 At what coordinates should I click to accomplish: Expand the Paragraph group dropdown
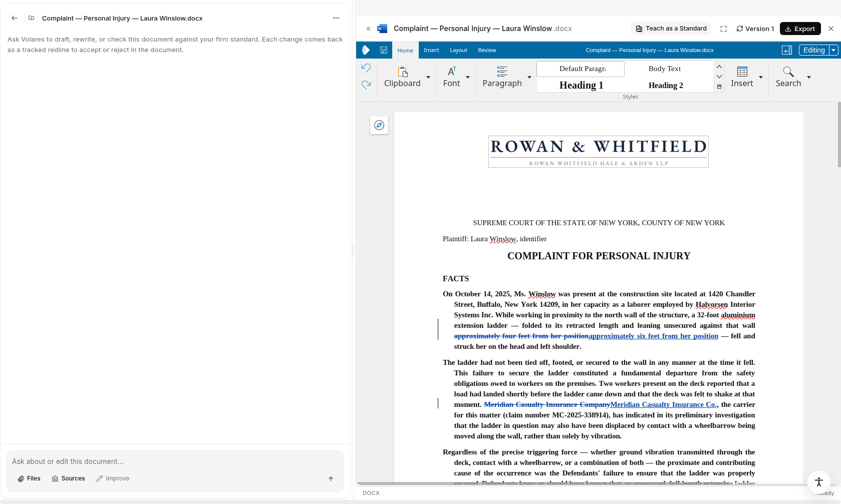pos(529,77)
